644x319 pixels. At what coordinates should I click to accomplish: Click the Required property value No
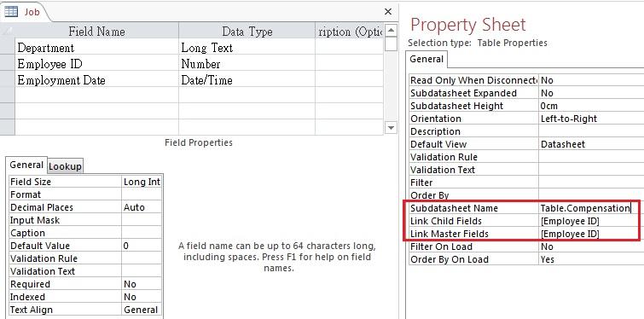coord(142,284)
